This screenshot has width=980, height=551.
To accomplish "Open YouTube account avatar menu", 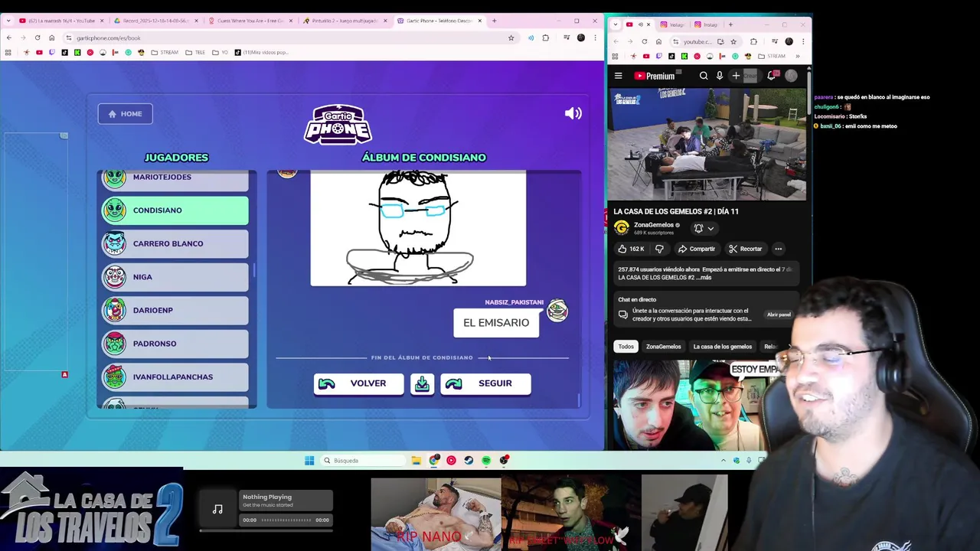I will pos(791,76).
